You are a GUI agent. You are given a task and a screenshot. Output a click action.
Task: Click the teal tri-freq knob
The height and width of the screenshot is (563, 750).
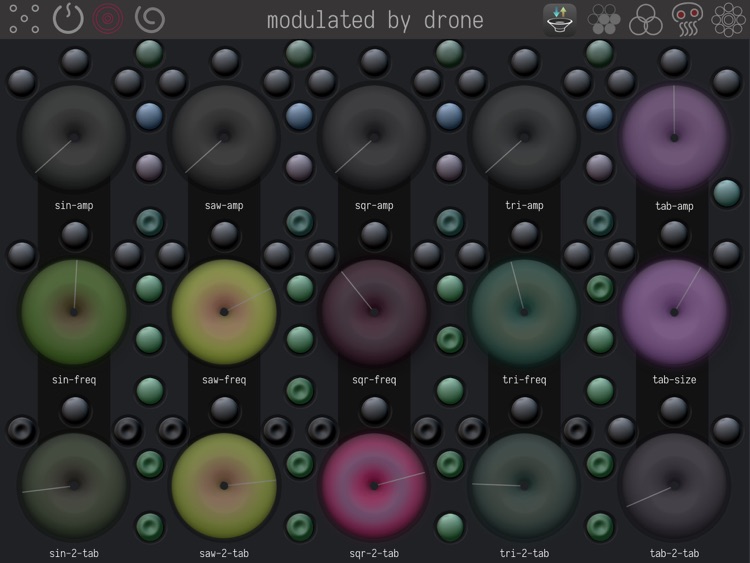pyautogui.click(x=524, y=312)
